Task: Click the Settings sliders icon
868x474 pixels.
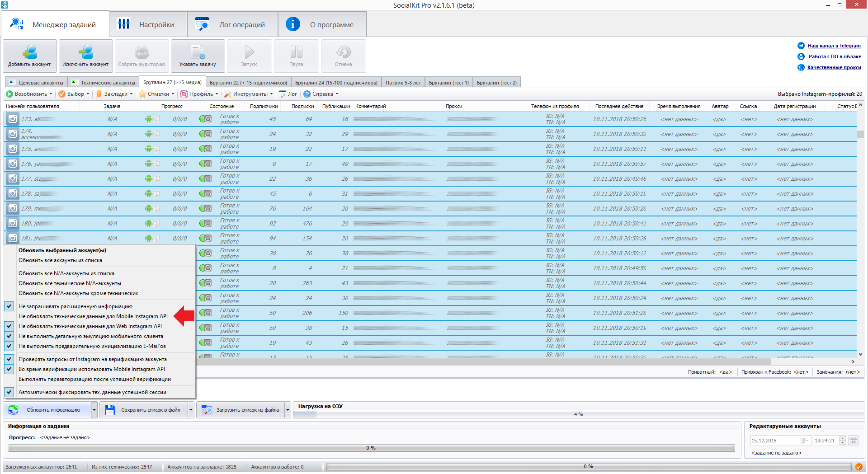Action: click(123, 24)
